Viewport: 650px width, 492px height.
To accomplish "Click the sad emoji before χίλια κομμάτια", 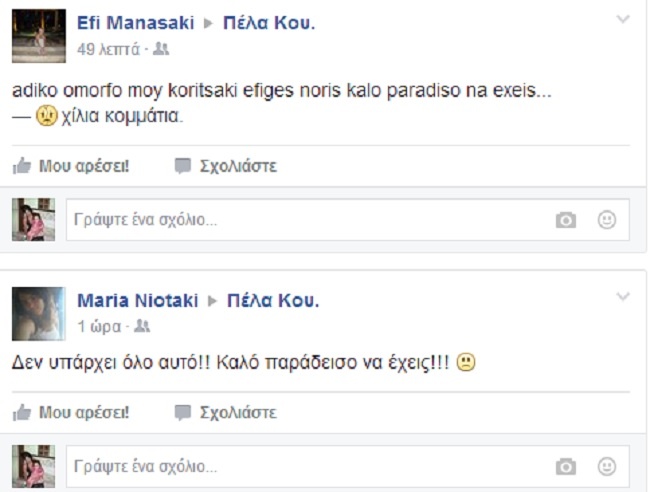I will point(46,116).
